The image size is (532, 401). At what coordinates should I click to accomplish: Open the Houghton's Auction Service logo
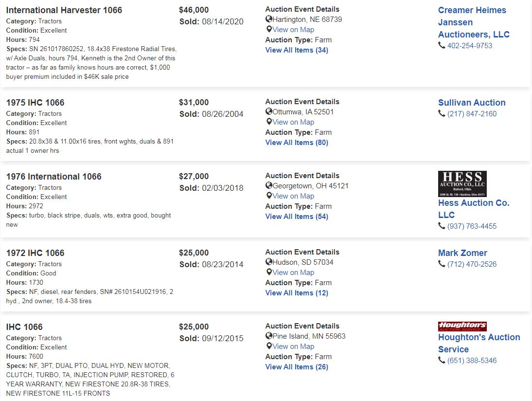[x=462, y=327]
